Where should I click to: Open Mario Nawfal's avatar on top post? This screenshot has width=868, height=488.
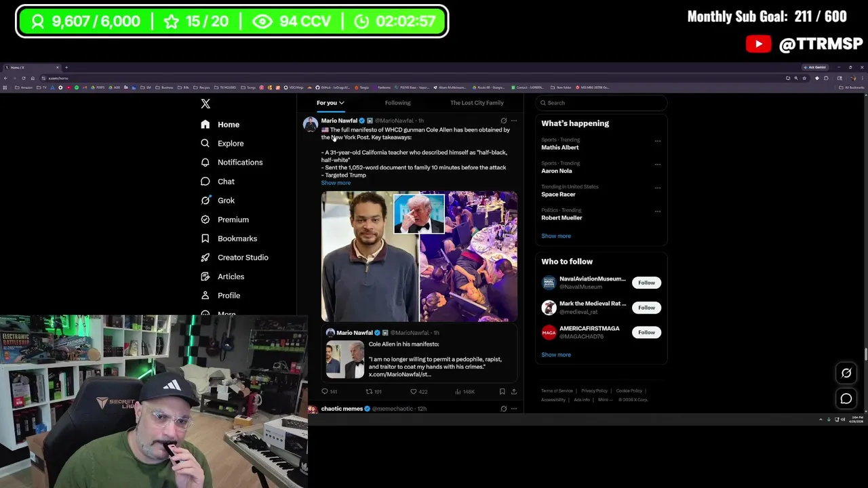pos(311,124)
